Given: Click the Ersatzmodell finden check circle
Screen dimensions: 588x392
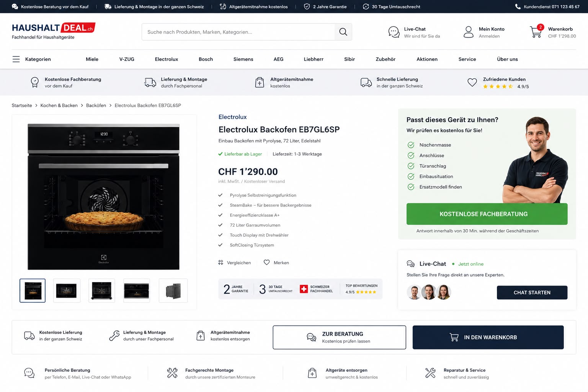Looking at the screenshot, I should point(411,187).
